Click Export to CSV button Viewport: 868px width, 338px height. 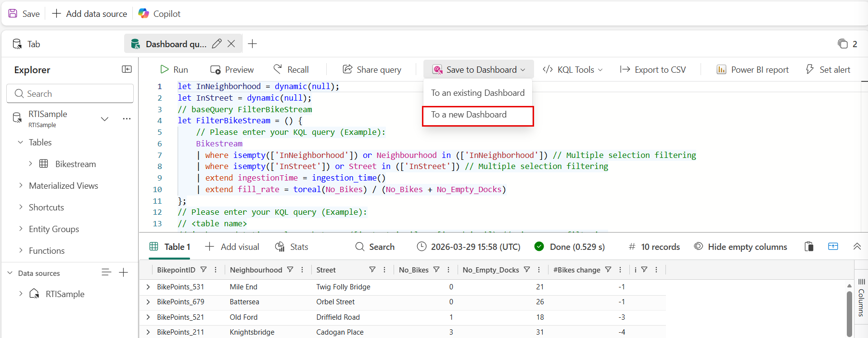click(x=653, y=70)
